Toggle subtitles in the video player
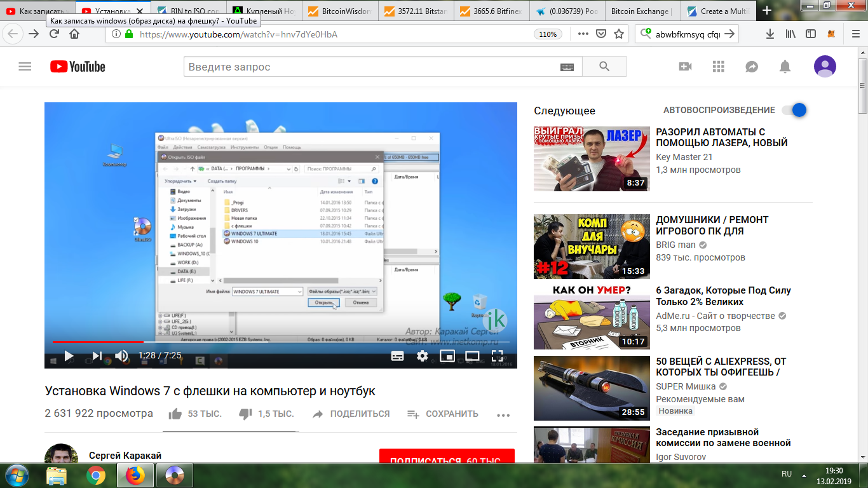868x488 pixels. coord(397,356)
